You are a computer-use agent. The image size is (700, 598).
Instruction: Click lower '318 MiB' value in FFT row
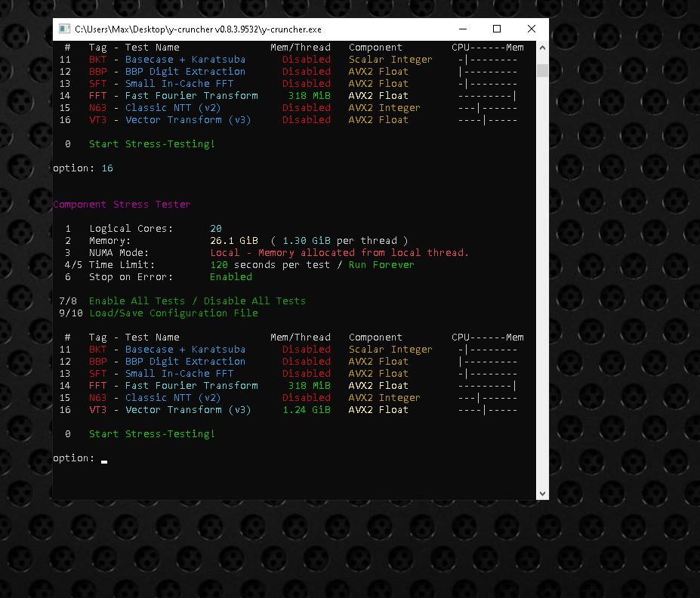310,386
